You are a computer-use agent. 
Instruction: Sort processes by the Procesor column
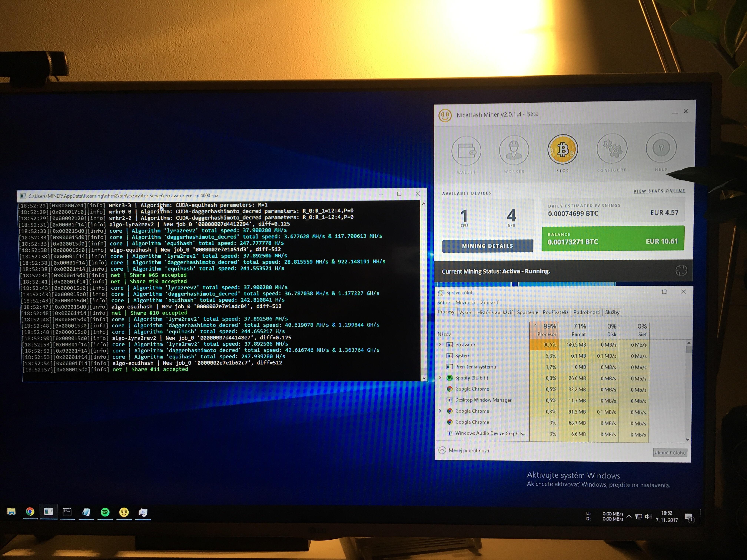pos(546,330)
